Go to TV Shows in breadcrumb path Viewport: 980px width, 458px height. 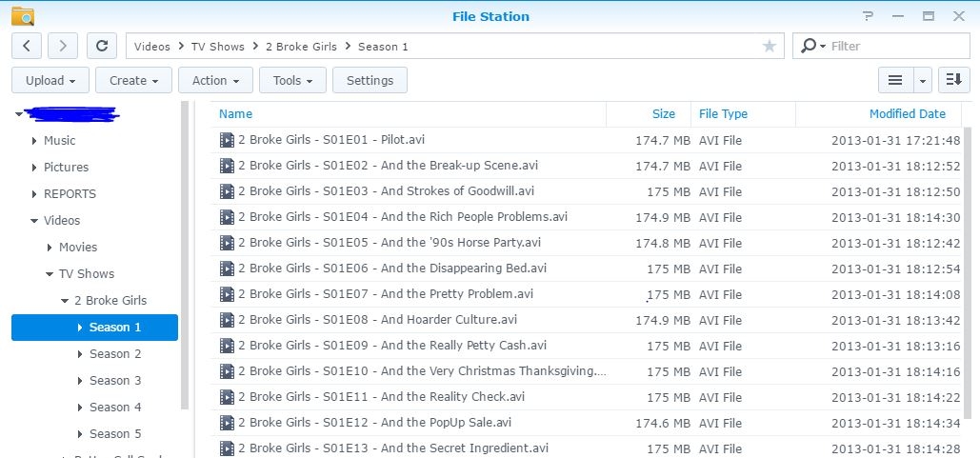[217, 47]
